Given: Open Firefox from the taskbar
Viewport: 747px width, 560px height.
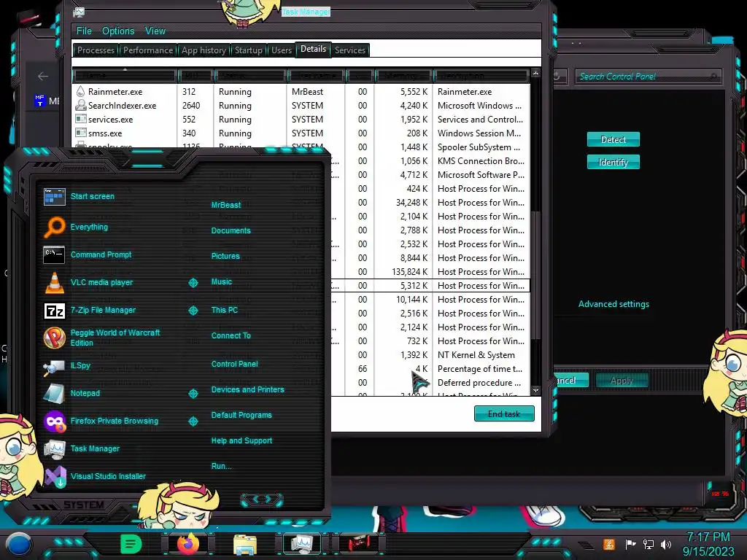Looking at the screenshot, I should 188,544.
